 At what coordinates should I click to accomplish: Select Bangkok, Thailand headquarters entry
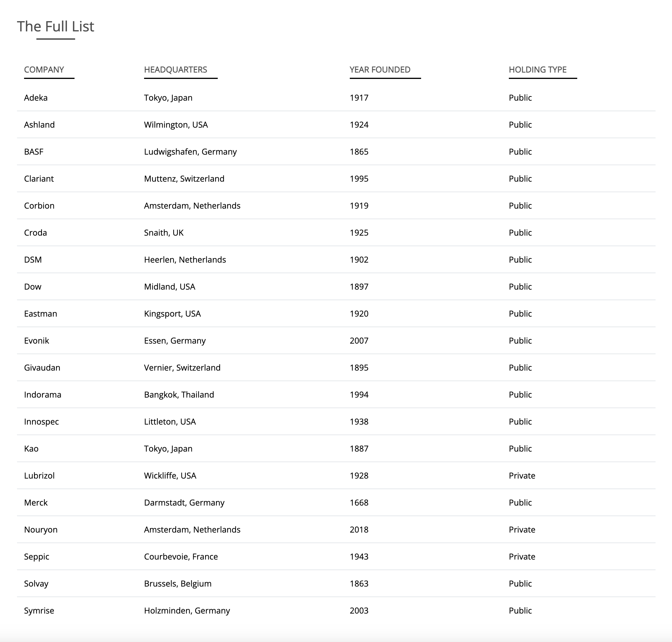(x=179, y=395)
